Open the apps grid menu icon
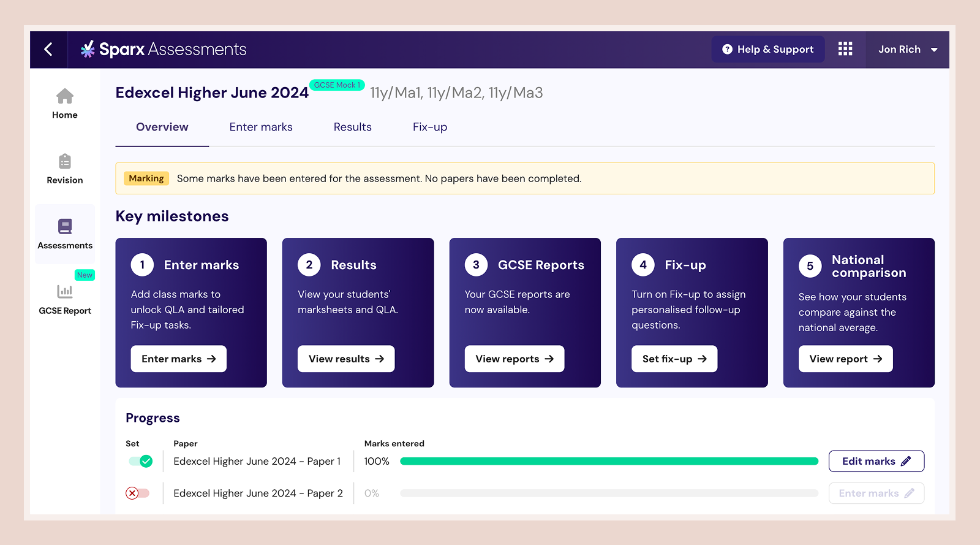Screen dimensions: 980x545 [845, 49]
